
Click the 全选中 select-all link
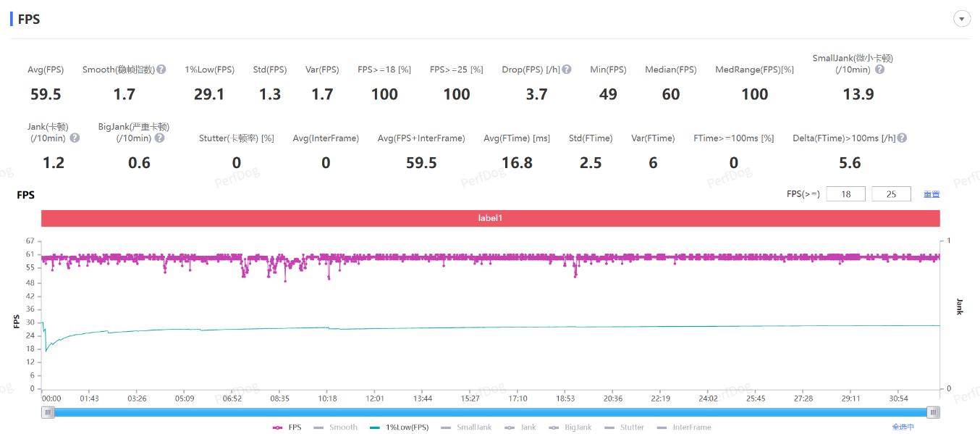tap(903, 427)
